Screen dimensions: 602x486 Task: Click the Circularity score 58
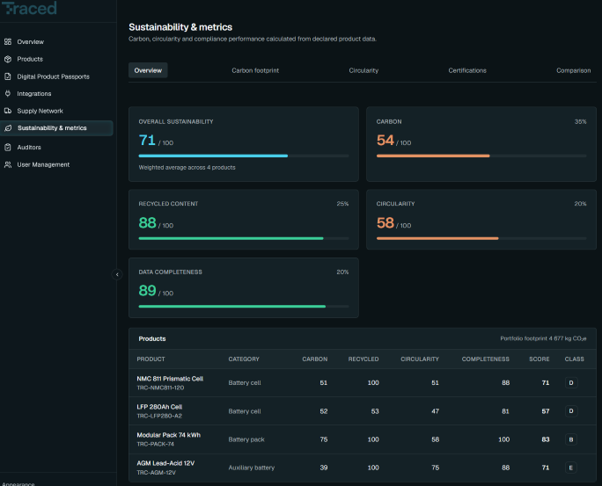[385, 223]
